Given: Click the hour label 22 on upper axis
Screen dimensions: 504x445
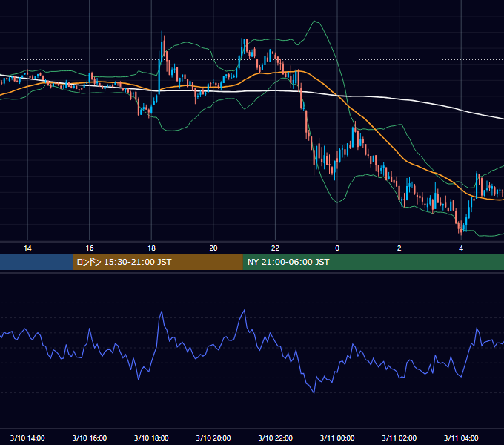Looking at the screenshot, I should [x=275, y=248].
